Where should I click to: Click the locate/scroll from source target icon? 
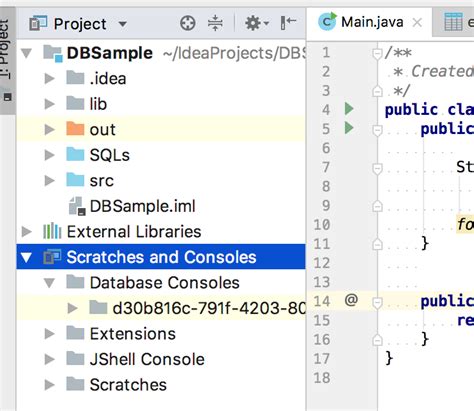point(188,24)
